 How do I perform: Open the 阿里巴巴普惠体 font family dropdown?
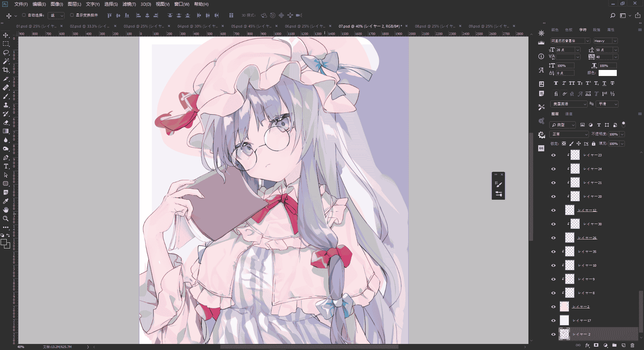click(x=570, y=41)
